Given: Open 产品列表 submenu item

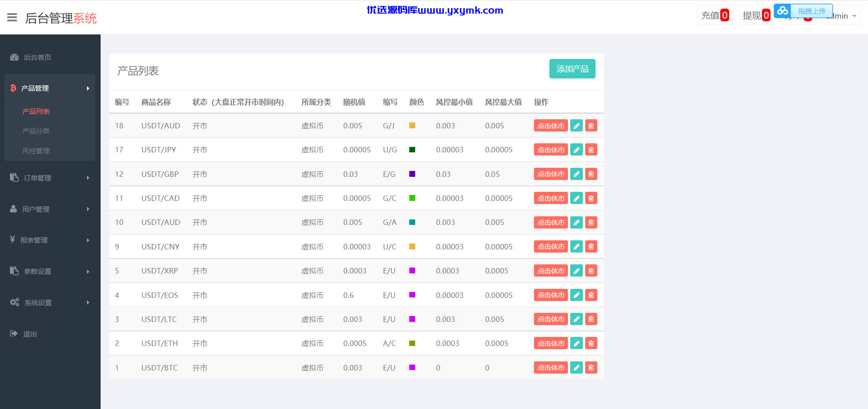Looking at the screenshot, I should pos(36,111).
